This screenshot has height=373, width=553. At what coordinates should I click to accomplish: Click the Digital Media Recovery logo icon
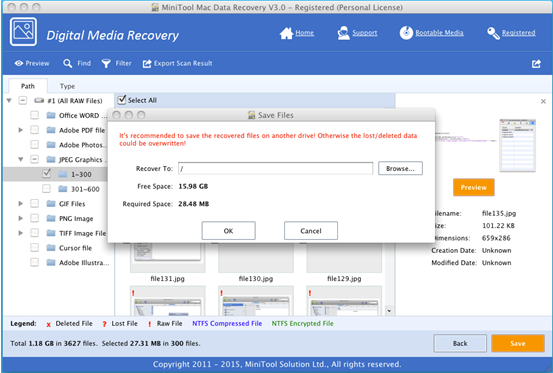coord(23,32)
